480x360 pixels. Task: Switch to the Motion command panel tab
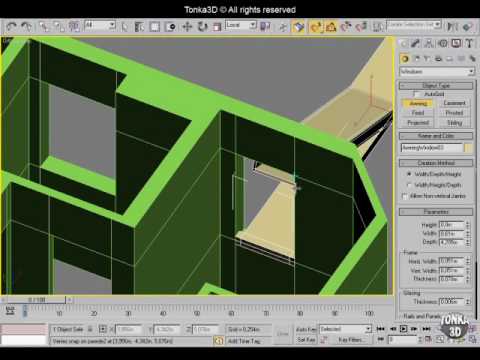[443, 44]
